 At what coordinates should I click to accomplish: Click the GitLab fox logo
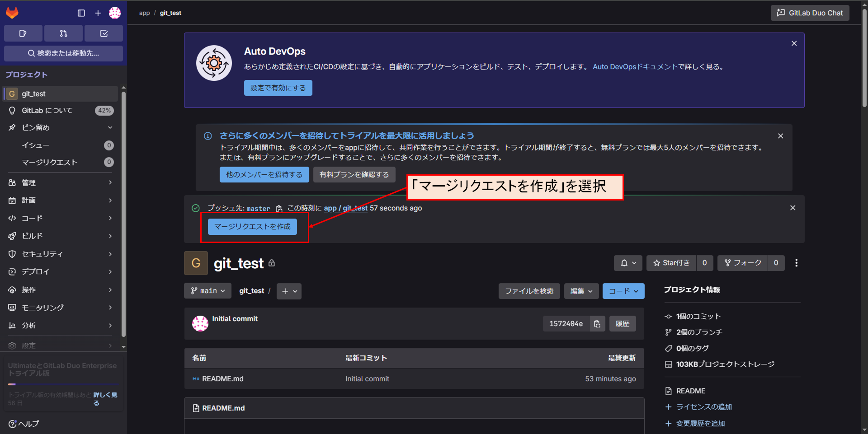(12, 13)
